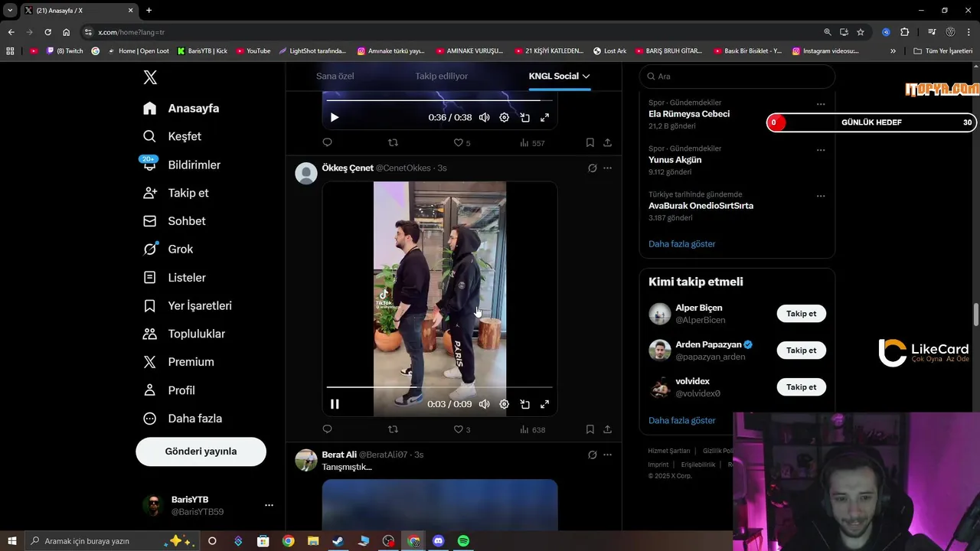This screenshot has width=980, height=551.
Task: Open Profil page
Action: [169, 390]
